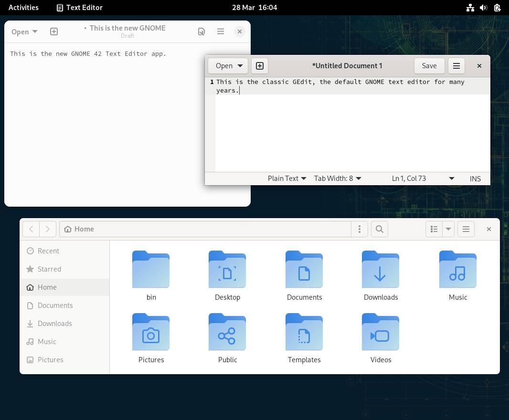
Task: Open the Text Editor hamburger menu
Action: 221,31
